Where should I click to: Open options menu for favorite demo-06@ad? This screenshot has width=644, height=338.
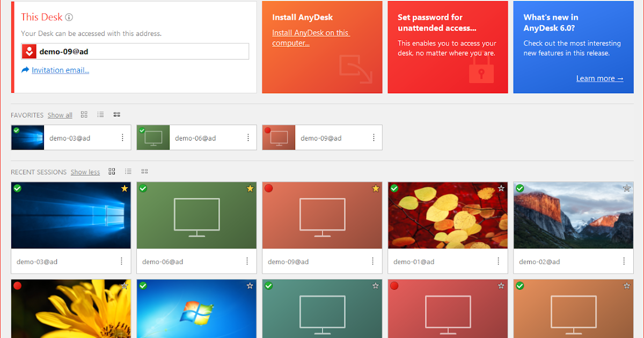point(248,138)
